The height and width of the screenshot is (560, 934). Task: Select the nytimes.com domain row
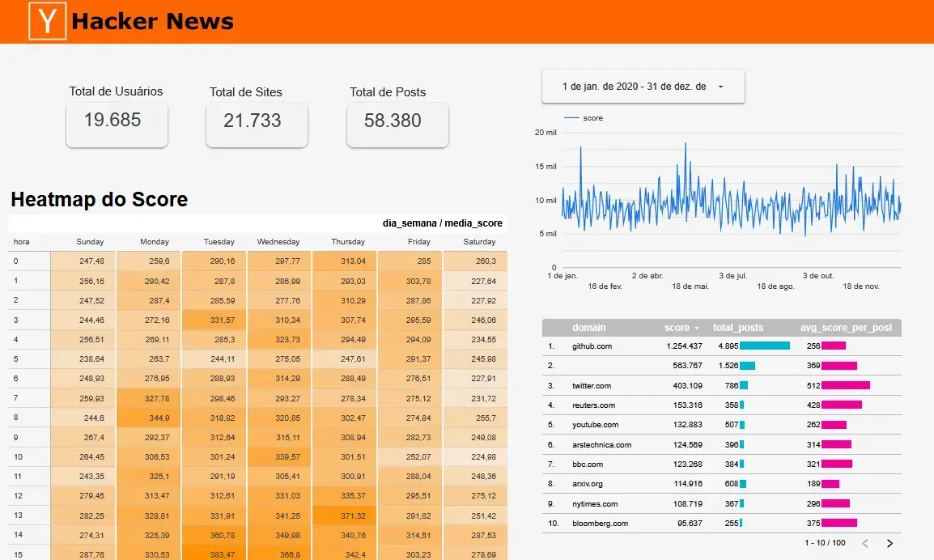coord(721,503)
